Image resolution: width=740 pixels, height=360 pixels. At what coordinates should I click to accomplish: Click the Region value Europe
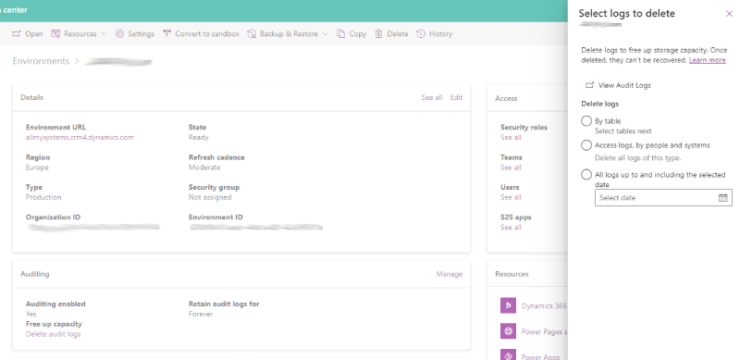click(x=37, y=167)
